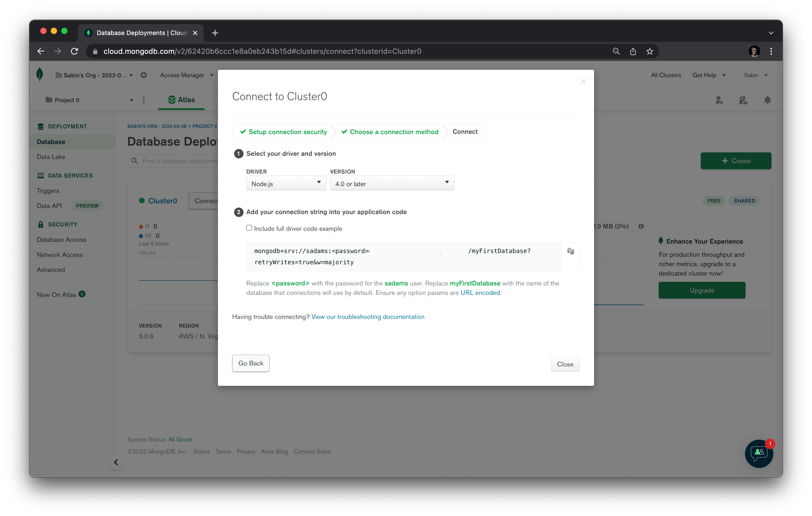Click the storage info icon
Viewport: 812px width, 516px height.
[x=641, y=226]
